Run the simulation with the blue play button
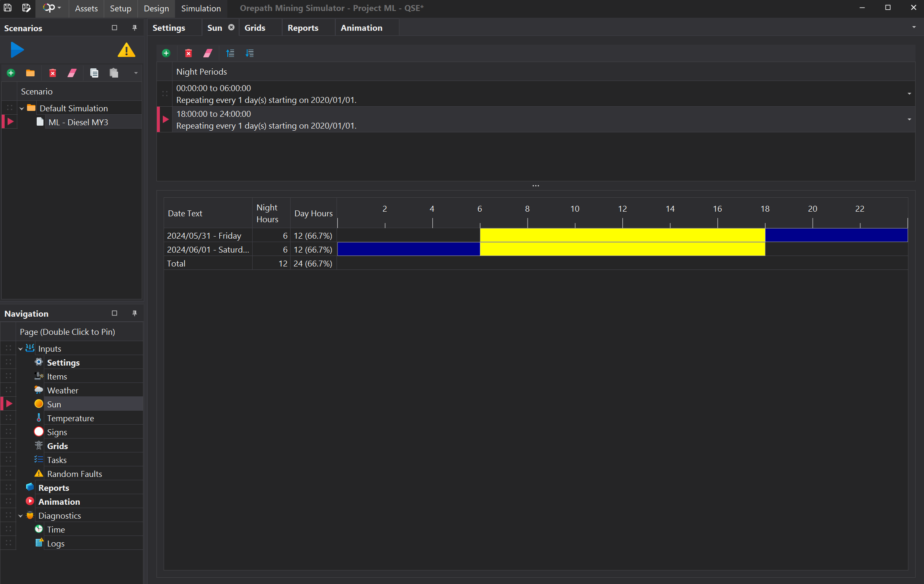This screenshot has height=584, width=924. (17, 50)
